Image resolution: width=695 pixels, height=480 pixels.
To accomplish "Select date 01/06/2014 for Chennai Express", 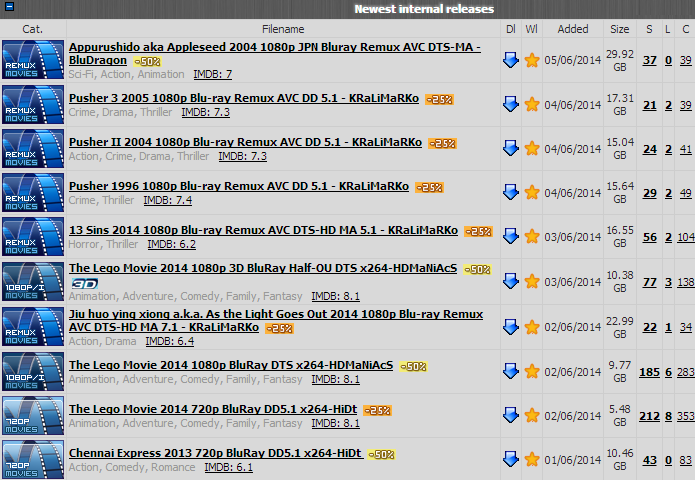I will click(x=573, y=460).
